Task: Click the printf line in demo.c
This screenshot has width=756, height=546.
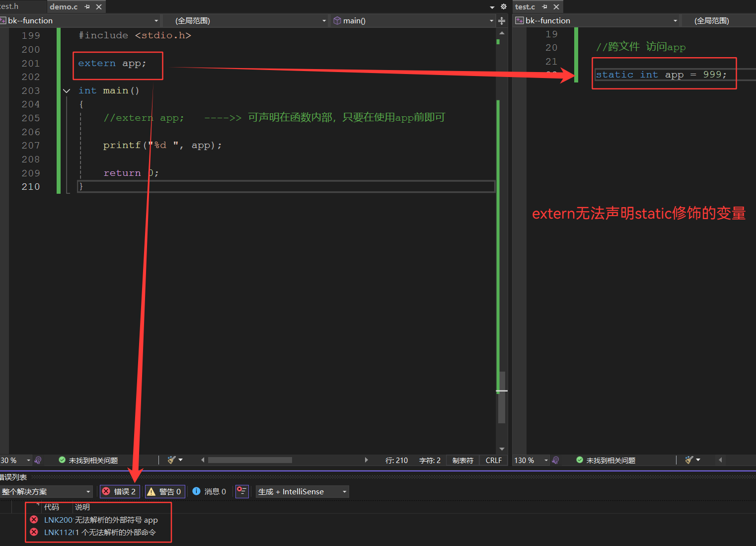Action: coord(162,146)
